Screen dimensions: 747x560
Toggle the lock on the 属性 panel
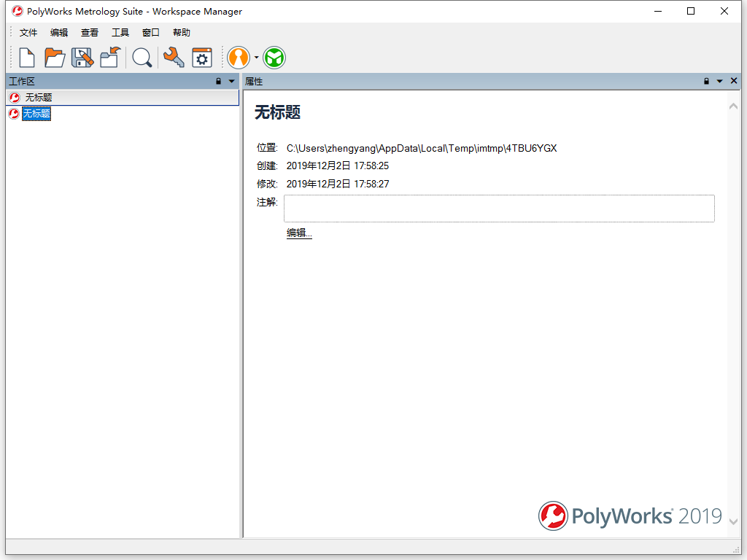[706, 82]
